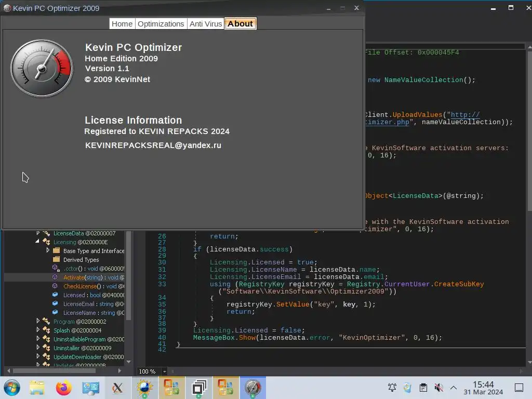Click the LicenseData class icon
Screen dimensions: 532x399
[46, 233]
